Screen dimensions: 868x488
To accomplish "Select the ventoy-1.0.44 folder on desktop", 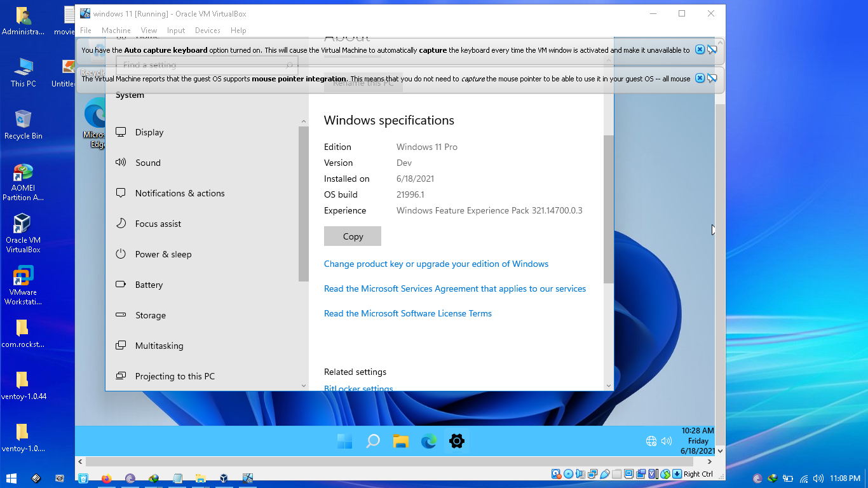I will coord(23,386).
